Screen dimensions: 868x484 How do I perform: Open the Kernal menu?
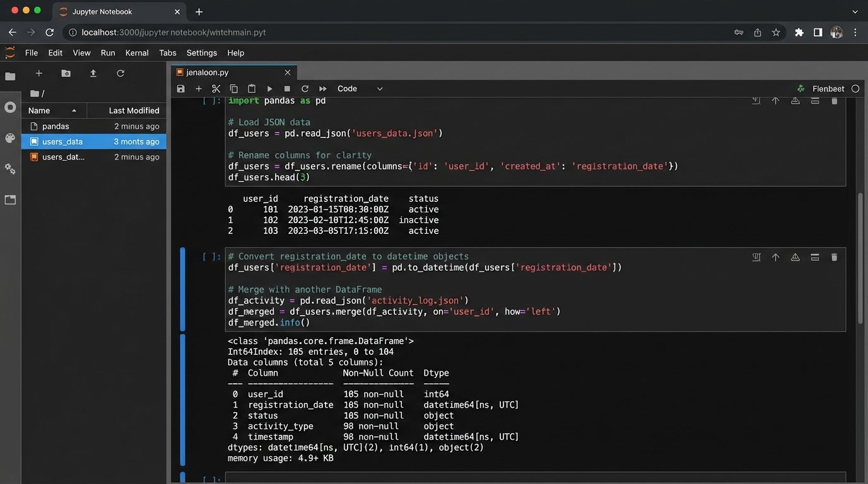coord(137,53)
